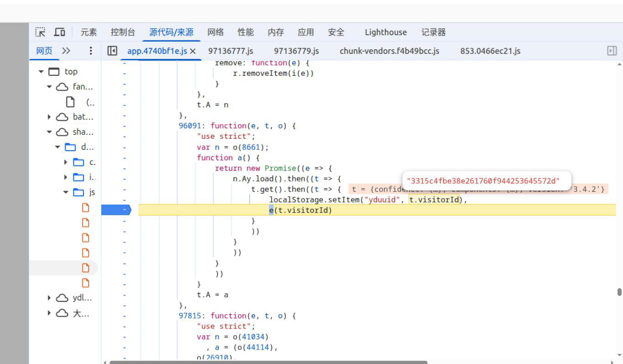This screenshot has width=623, height=364.
Task: Switch to the 97136777.js file tab
Action: point(231,51)
